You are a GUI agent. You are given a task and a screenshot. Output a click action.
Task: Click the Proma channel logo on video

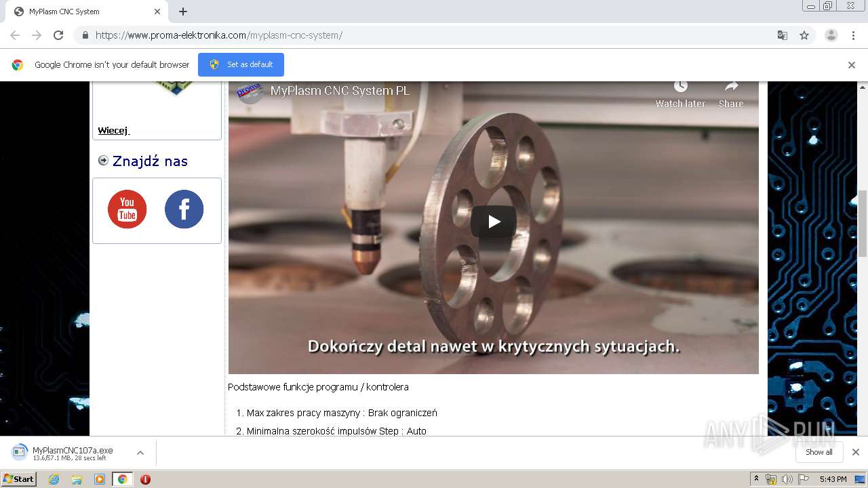250,91
